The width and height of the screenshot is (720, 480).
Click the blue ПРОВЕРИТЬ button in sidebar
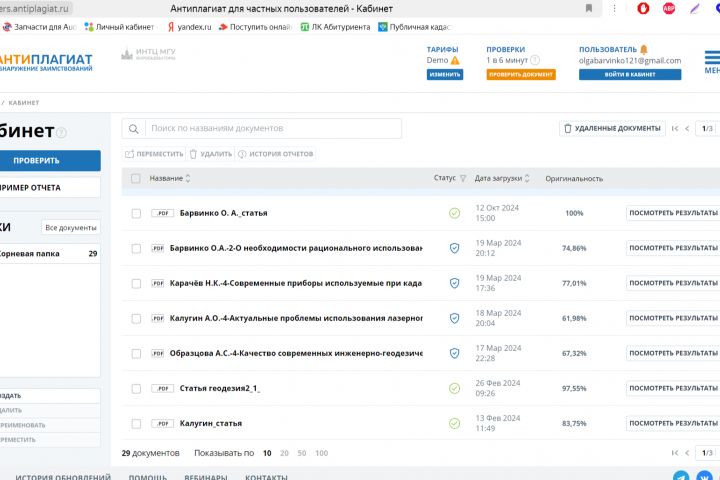pos(50,161)
